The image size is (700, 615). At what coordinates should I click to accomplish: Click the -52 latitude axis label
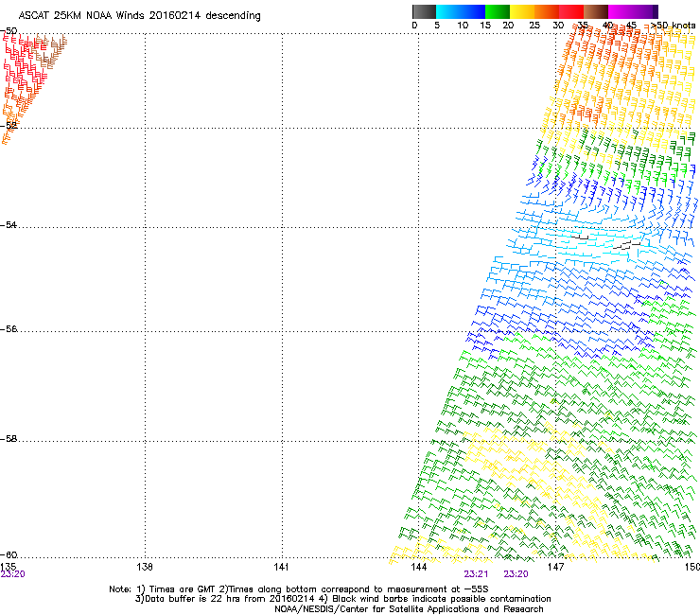pos(9,126)
